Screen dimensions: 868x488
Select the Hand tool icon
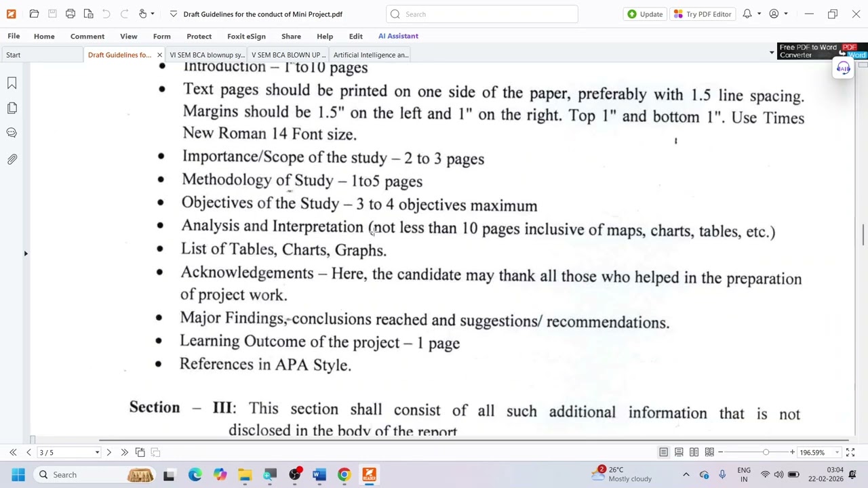coord(142,14)
